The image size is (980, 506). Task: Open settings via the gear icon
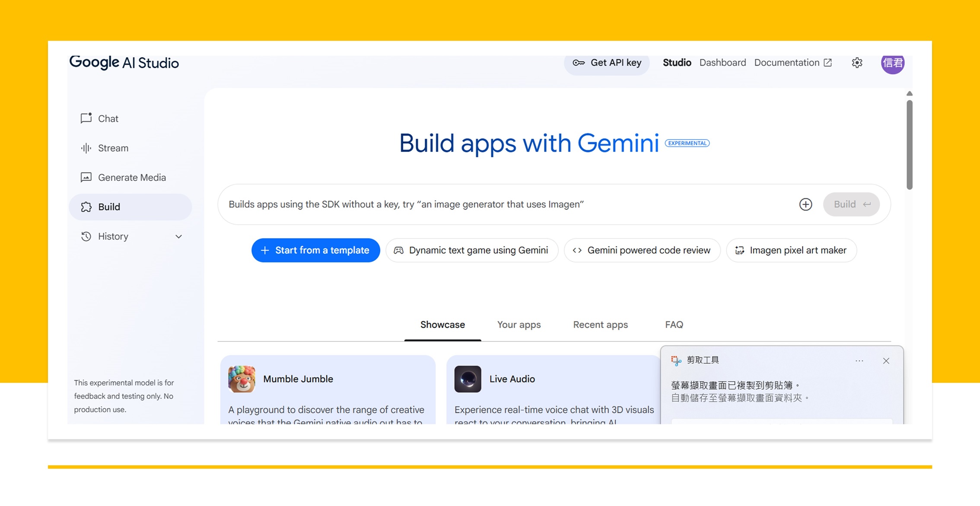pyautogui.click(x=857, y=63)
